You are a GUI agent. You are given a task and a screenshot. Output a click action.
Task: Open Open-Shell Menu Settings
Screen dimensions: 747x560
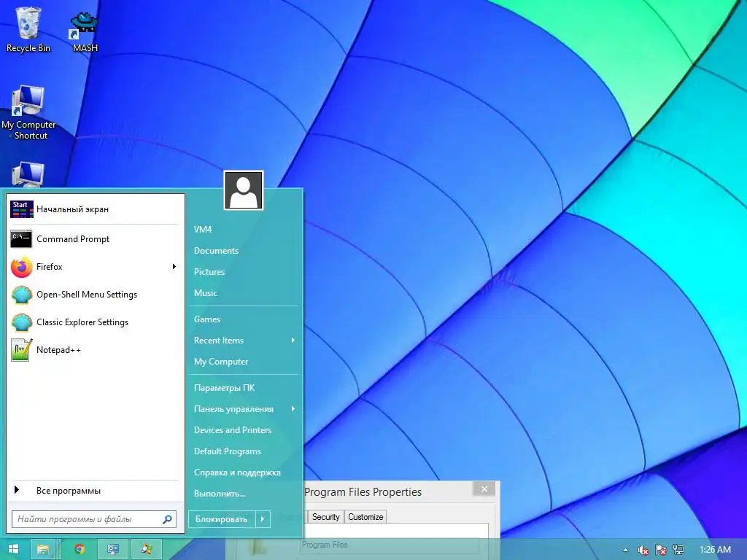point(95,295)
